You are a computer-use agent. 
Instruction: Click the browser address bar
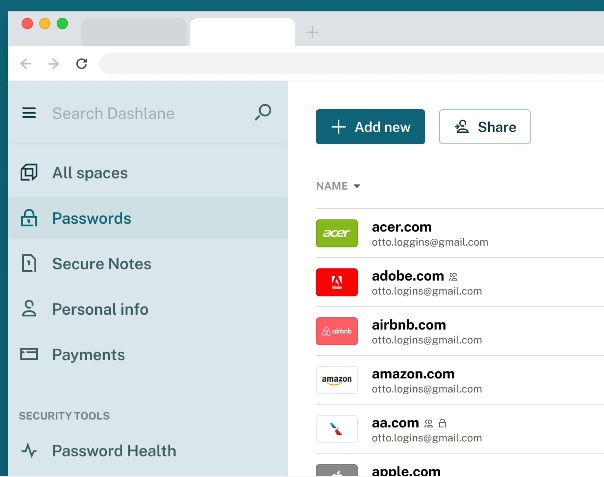[351, 64]
